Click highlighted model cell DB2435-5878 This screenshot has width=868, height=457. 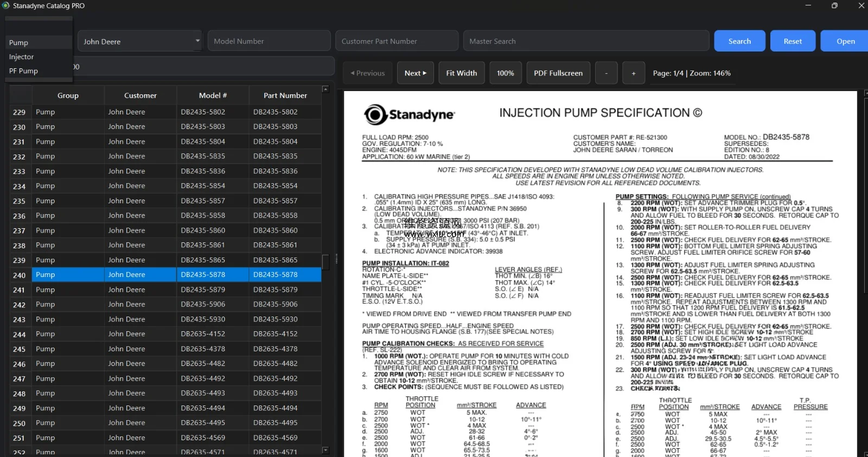point(213,275)
